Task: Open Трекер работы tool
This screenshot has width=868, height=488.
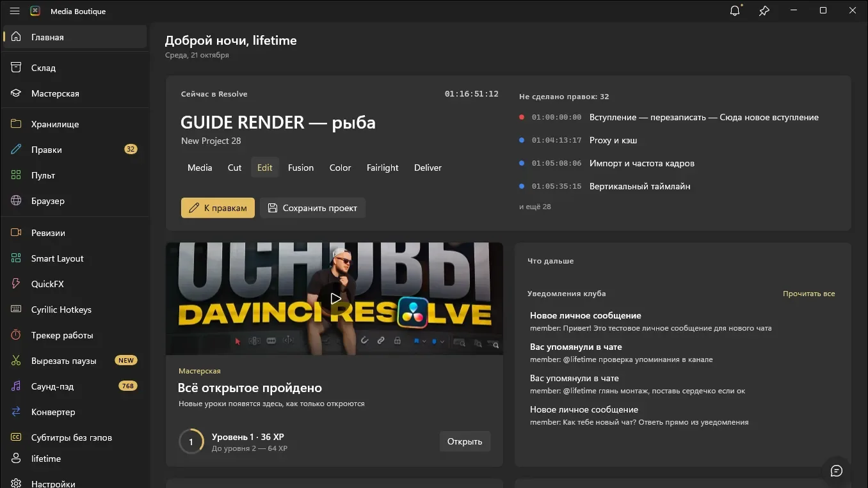Action: click(75, 335)
